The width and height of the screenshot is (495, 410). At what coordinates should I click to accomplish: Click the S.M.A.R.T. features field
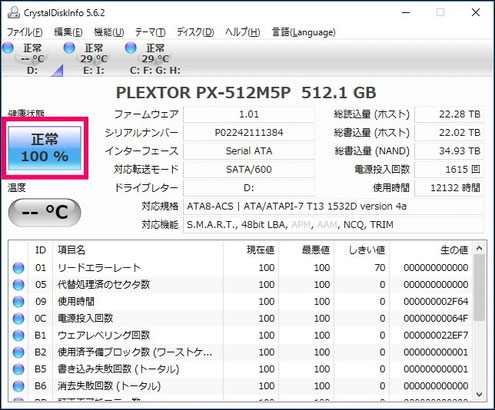tap(333, 225)
